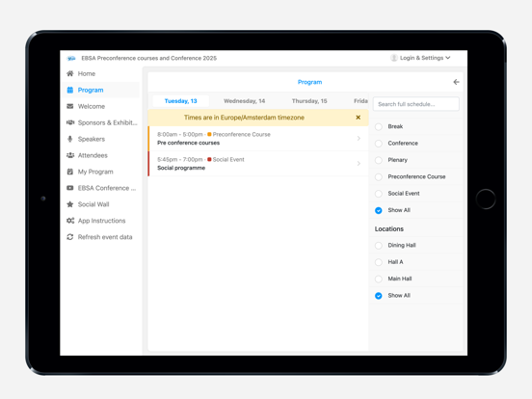This screenshot has height=399, width=532.
Task: Click the Sponsors handshake icon
Action: (70, 122)
